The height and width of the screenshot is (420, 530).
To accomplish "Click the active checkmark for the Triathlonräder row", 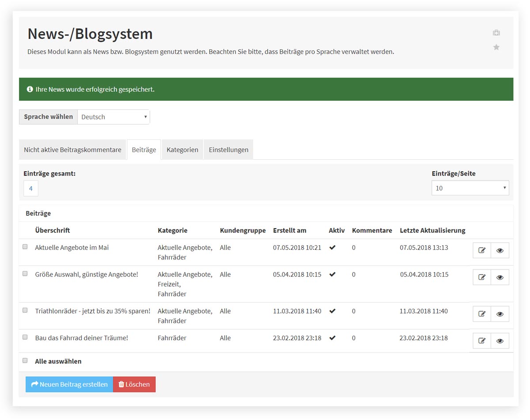I will click(x=333, y=311).
